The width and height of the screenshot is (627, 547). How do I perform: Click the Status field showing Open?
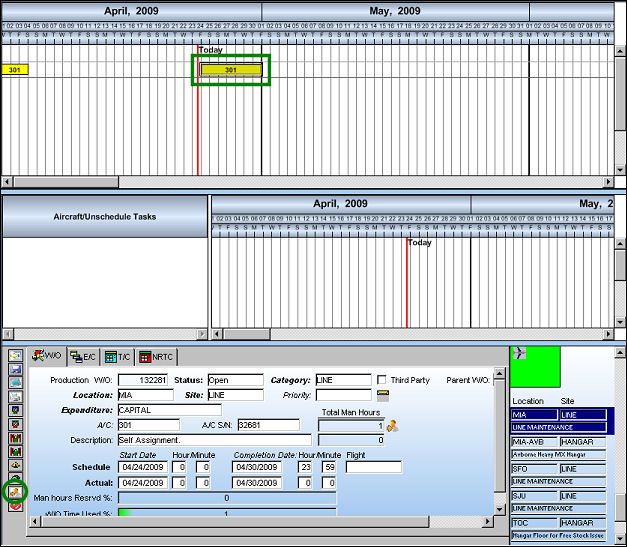pyautogui.click(x=236, y=380)
